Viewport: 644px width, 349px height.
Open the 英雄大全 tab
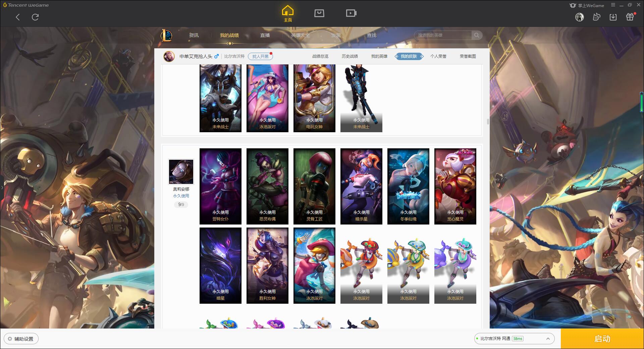tap(301, 35)
